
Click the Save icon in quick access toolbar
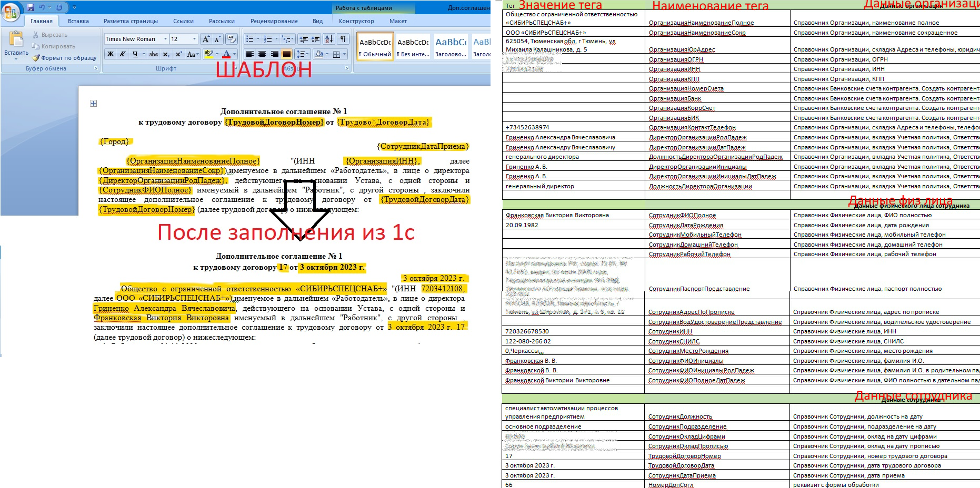pos(31,7)
